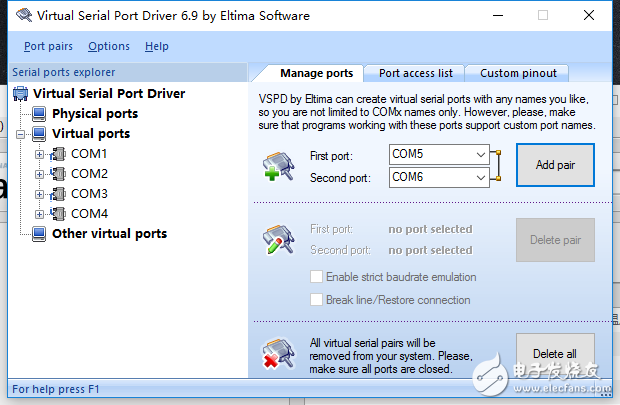Click the Virtual Serial Port Driver root icon
Image resolution: width=620 pixels, height=405 pixels.
[x=21, y=94]
